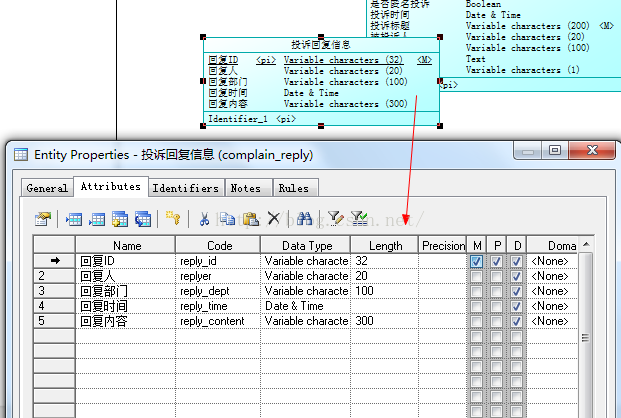Select the Attributes tab

point(111,186)
